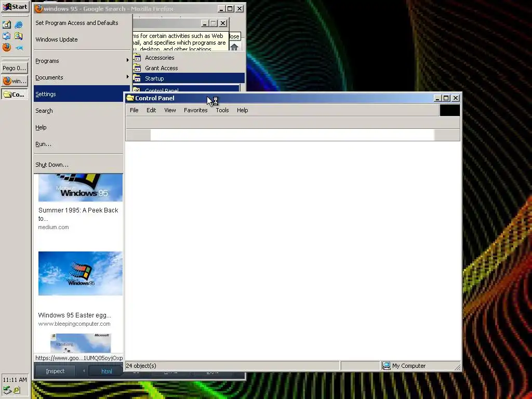Expand the Programs submenu arrow
The width and height of the screenshot is (532, 399).
tap(128, 60)
